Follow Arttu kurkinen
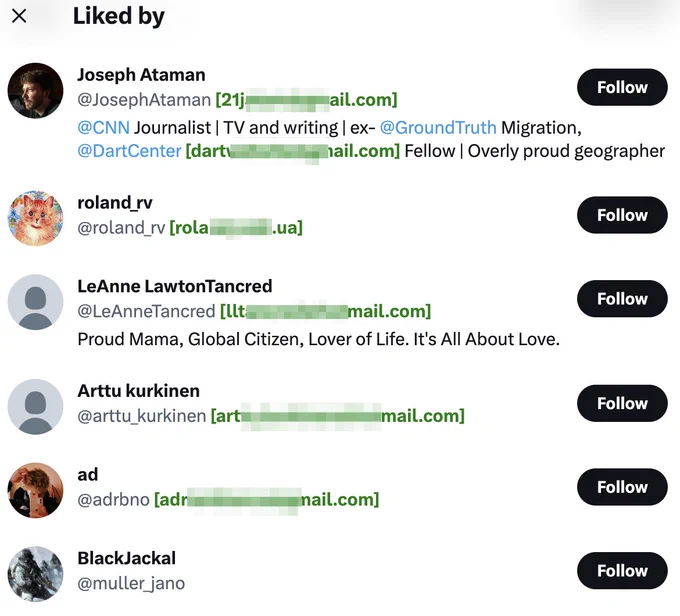Viewport: 680px width, 616px height. pos(622,403)
